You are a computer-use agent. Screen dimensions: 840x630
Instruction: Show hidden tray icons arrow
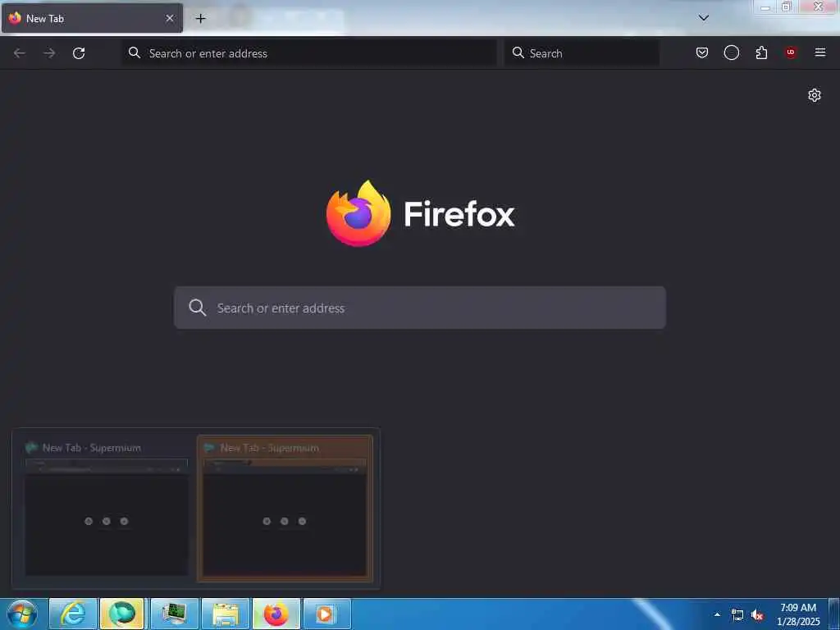[x=717, y=614]
